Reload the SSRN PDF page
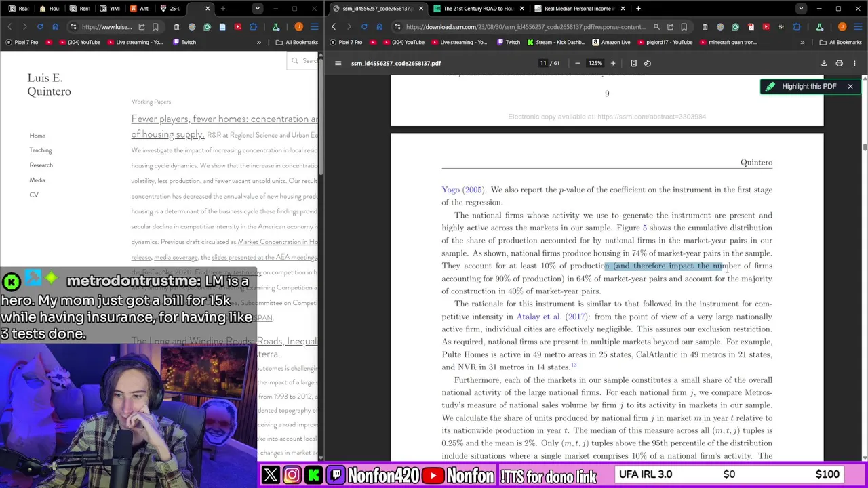The image size is (868, 488). (364, 27)
